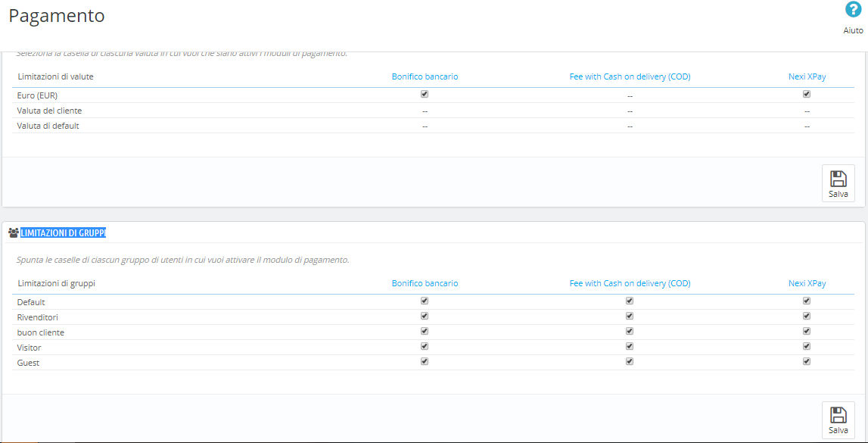Click the Salva button in currency limitations
868x443 pixels.
click(x=838, y=183)
